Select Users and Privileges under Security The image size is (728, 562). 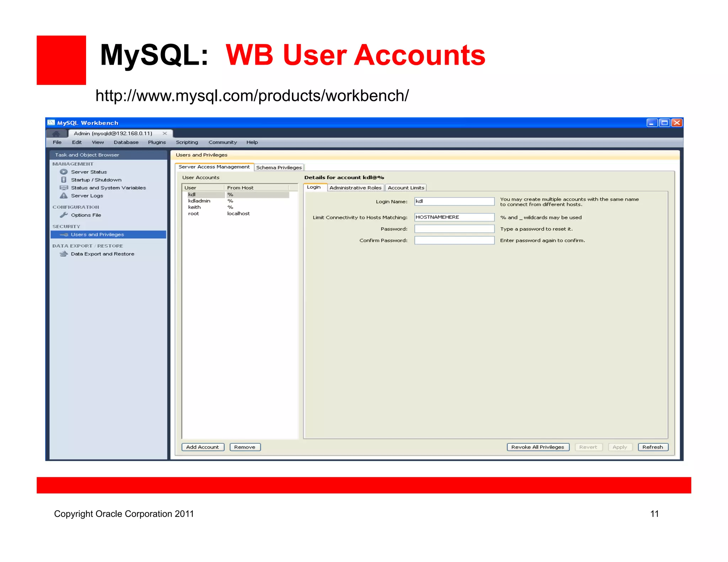[x=108, y=234]
